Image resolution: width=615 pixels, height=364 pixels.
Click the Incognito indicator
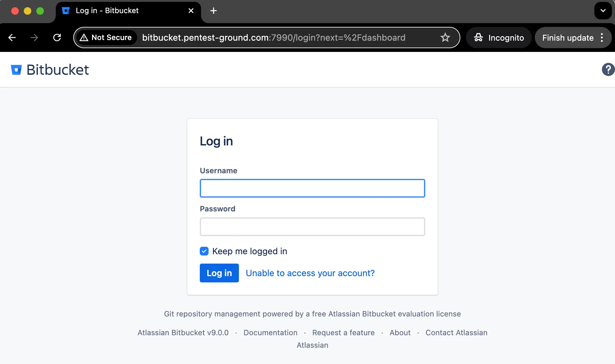tap(499, 38)
